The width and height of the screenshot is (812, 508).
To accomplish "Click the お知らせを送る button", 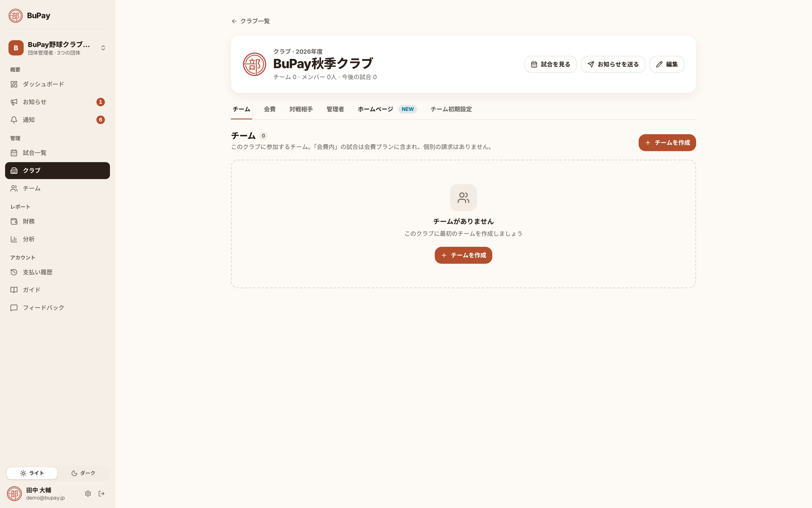I will 613,65.
